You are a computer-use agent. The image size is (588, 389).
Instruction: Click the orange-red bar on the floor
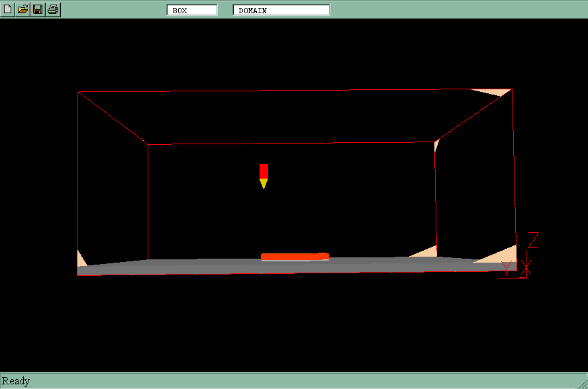295,257
